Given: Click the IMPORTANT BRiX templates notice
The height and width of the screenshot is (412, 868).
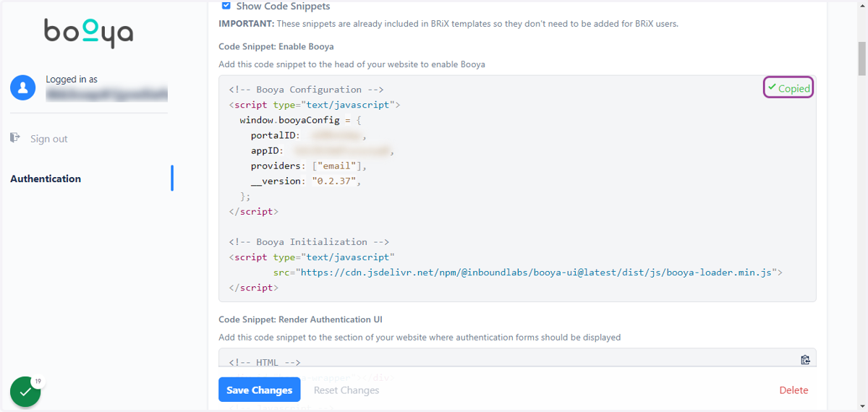Looking at the screenshot, I should click(448, 23).
